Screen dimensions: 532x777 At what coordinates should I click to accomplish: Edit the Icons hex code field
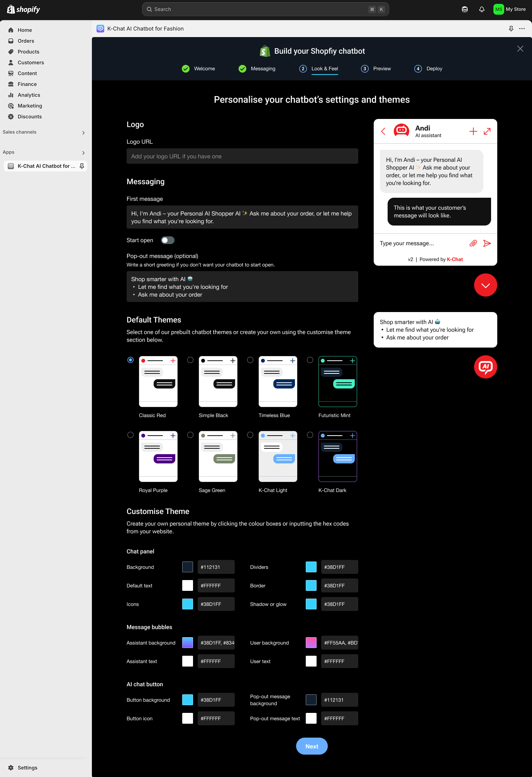[x=216, y=604]
